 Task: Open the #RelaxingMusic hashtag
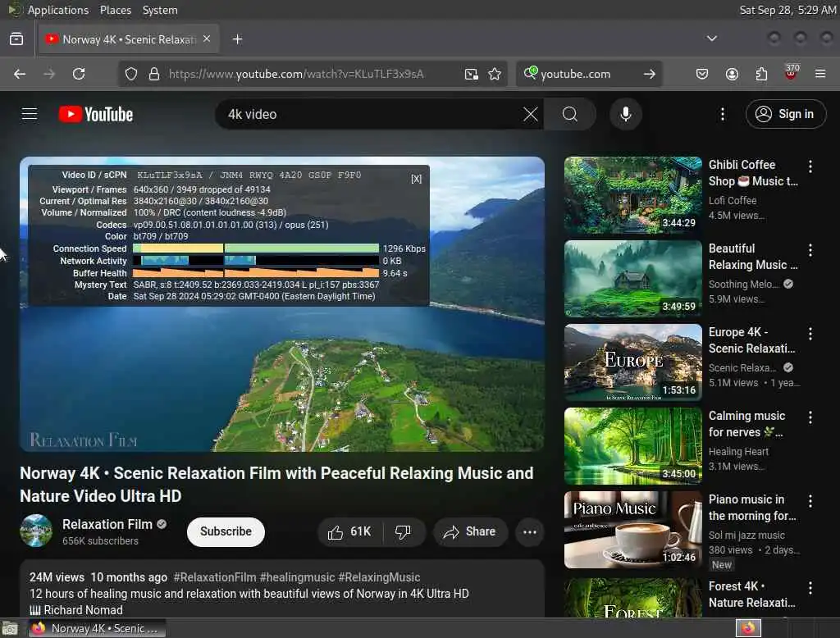point(379,577)
